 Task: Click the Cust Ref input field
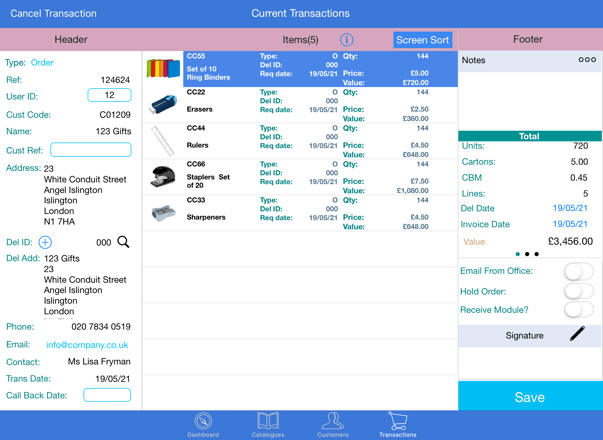click(91, 150)
